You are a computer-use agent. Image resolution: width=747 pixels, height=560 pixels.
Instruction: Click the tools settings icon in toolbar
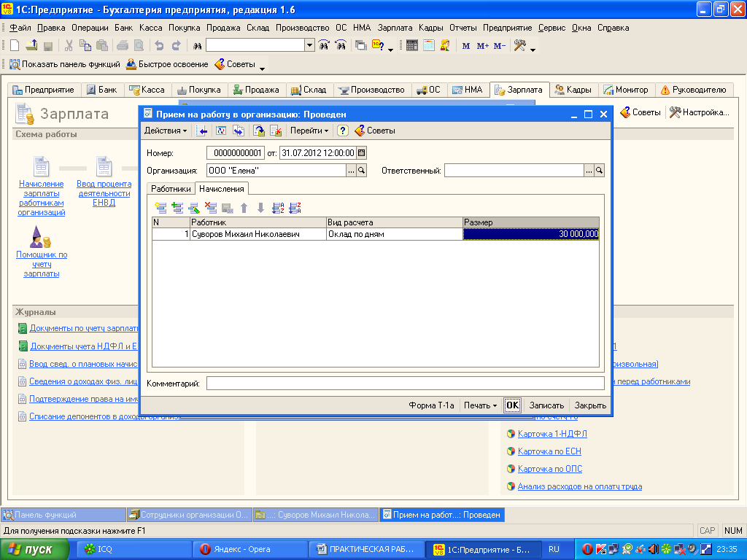[519, 46]
